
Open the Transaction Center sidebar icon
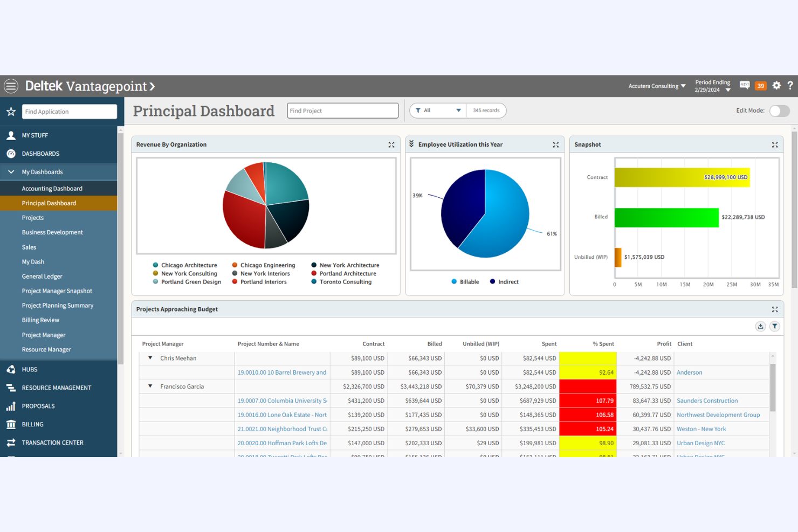click(x=11, y=442)
